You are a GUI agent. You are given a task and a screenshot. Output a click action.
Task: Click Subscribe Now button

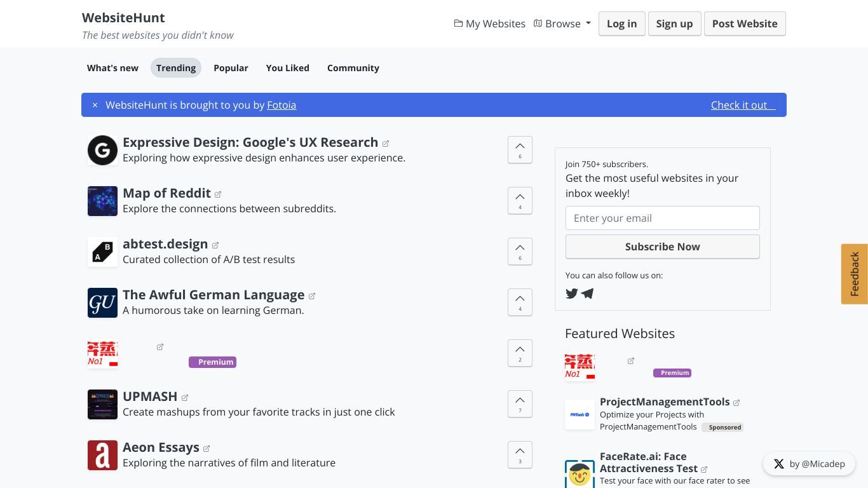coord(663,247)
